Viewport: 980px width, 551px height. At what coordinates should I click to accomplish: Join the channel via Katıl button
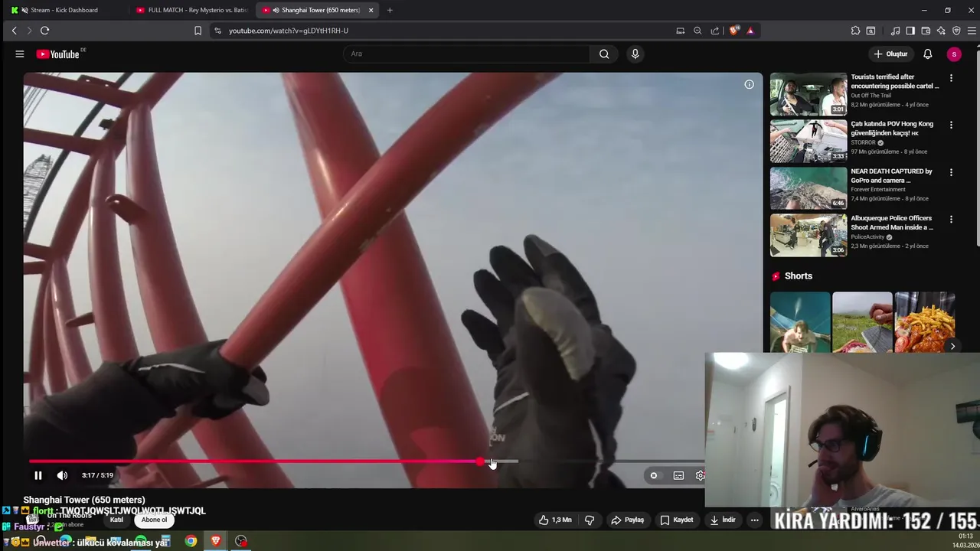[116, 520]
